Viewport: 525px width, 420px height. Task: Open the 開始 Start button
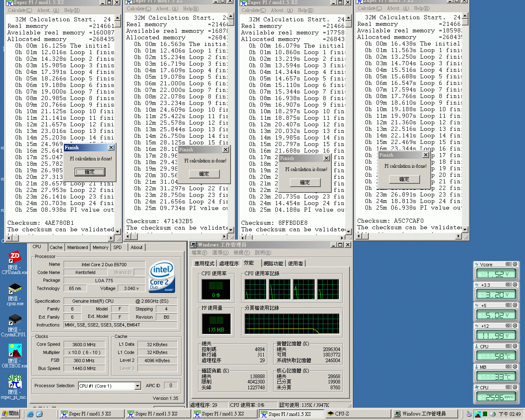pos(10,413)
